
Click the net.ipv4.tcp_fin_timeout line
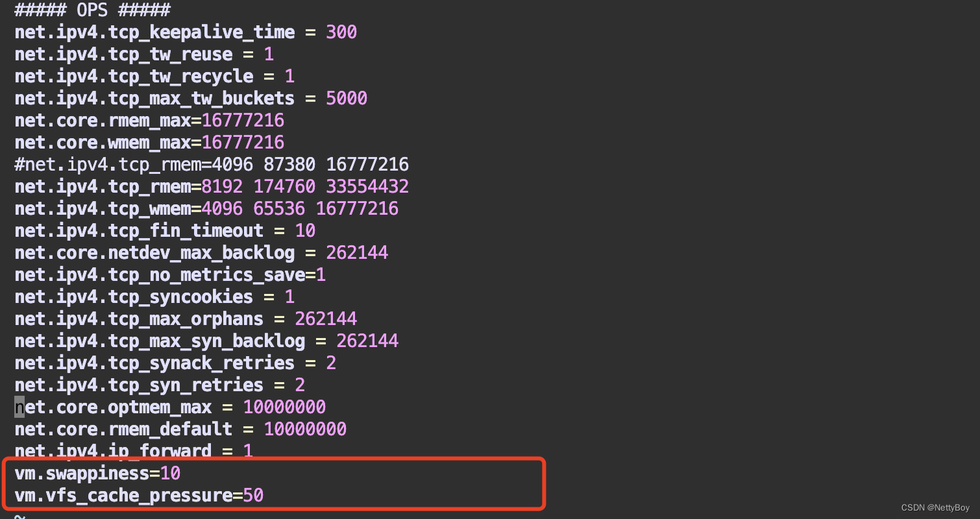point(138,230)
